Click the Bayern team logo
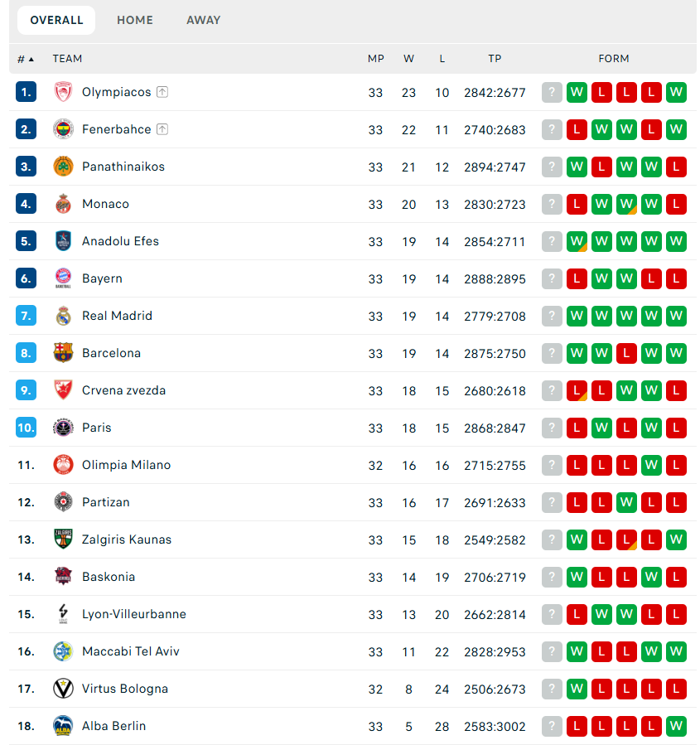 (64, 278)
